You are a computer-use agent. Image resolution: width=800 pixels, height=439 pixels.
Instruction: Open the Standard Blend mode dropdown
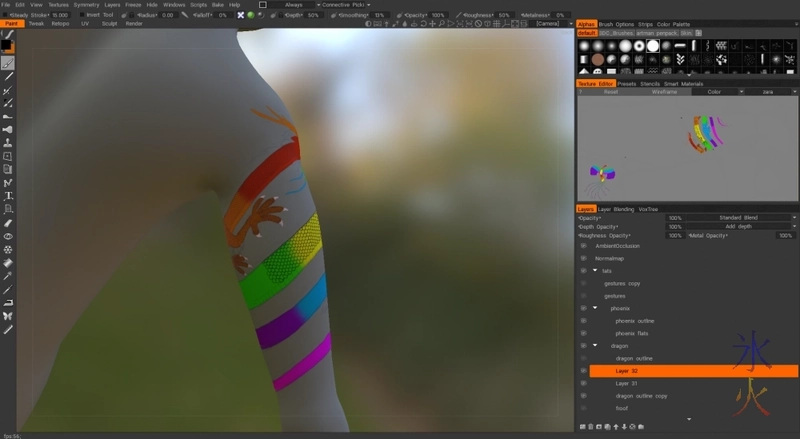pos(738,217)
